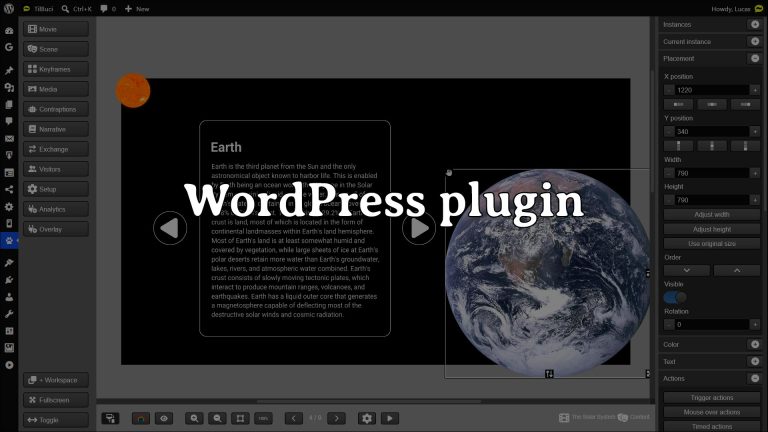This screenshot has height=432, width=768.
Task: Open the Movie panel
Action: (55, 29)
